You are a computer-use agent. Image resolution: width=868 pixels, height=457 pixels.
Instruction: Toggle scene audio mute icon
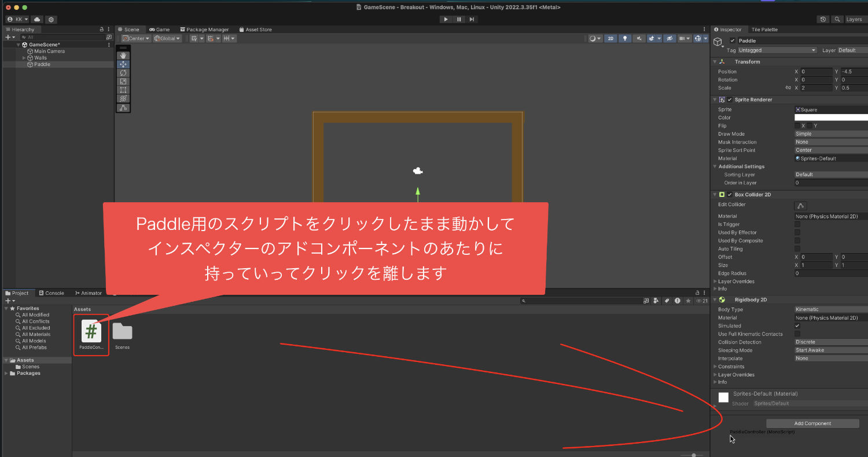click(639, 38)
